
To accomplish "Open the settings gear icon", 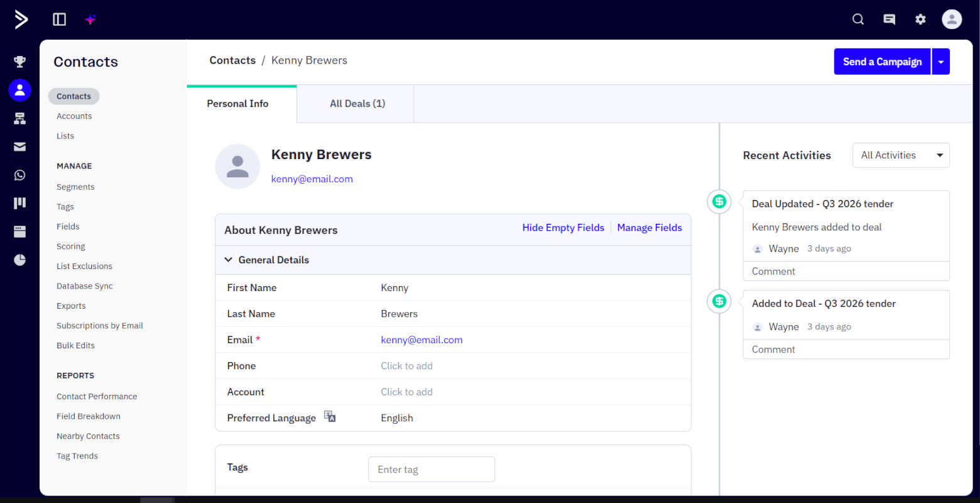I will (x=920, y=19).
